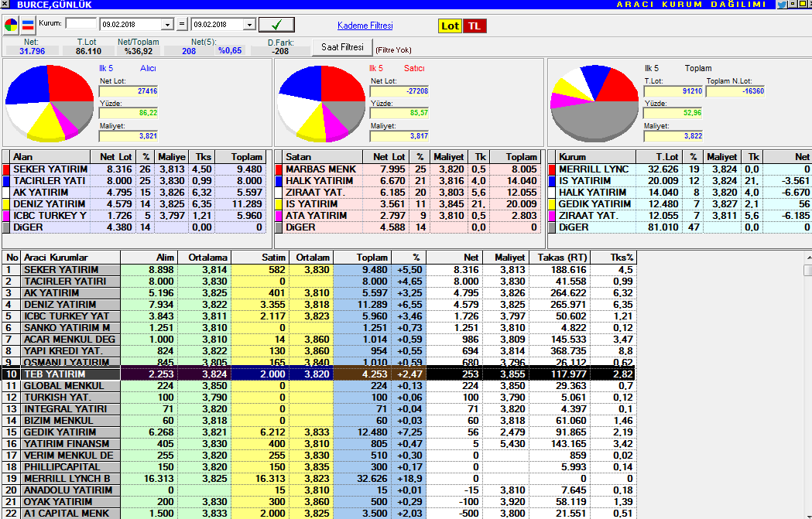
Task: Click red swatch beside SEKER YATIRIM buyer
Action: [6, 169]
